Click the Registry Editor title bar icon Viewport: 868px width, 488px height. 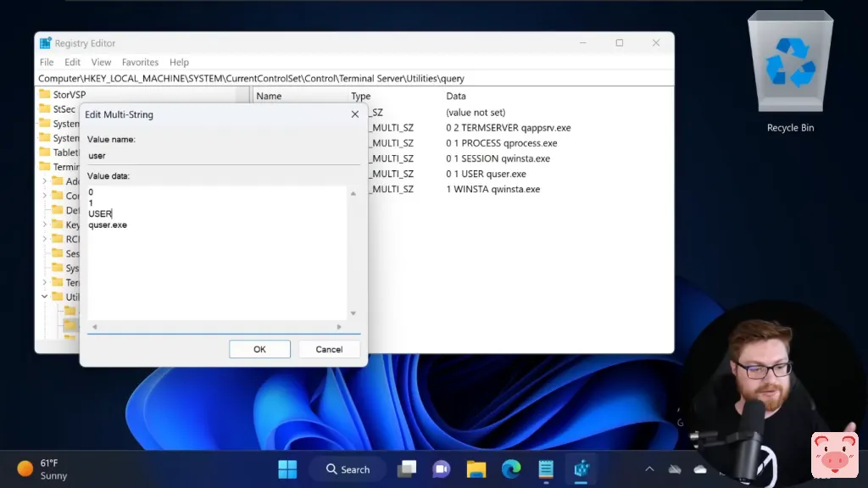coord(45,43)
